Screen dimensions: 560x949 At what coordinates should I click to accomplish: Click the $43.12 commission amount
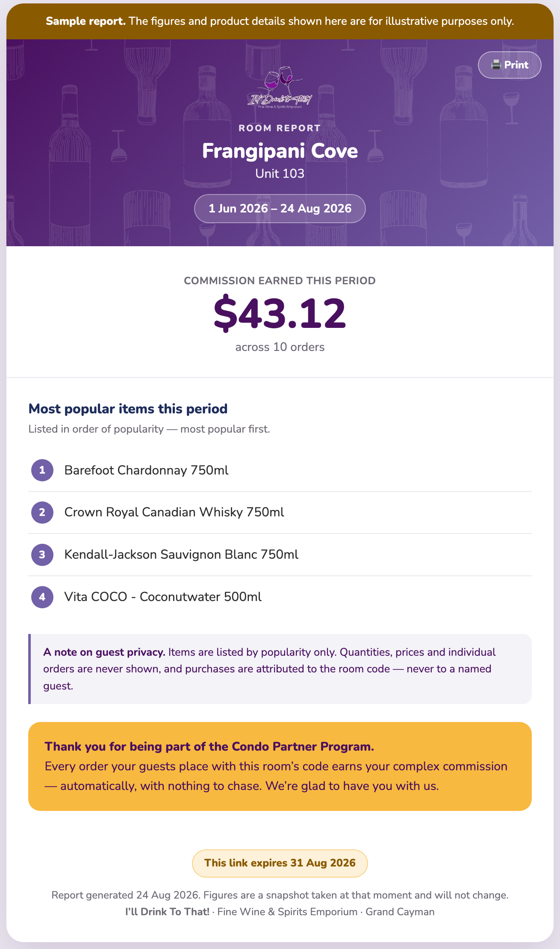[x=280, y=314]
